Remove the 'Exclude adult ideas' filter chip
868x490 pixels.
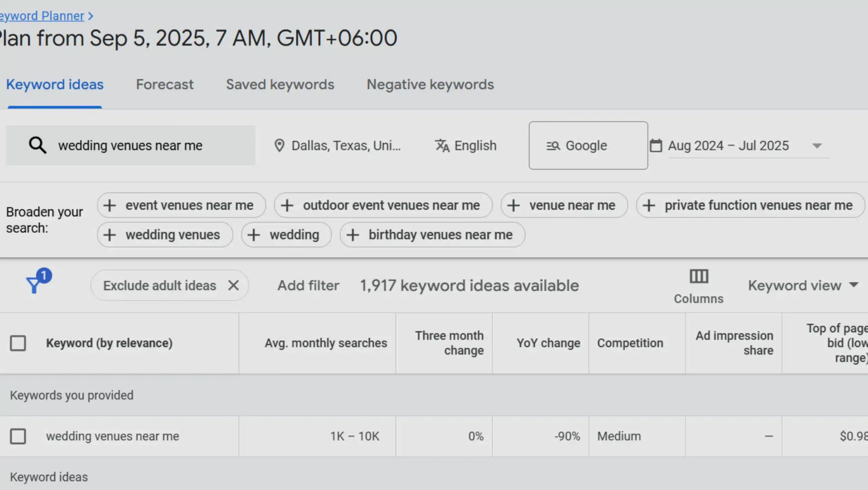[233, 285]
